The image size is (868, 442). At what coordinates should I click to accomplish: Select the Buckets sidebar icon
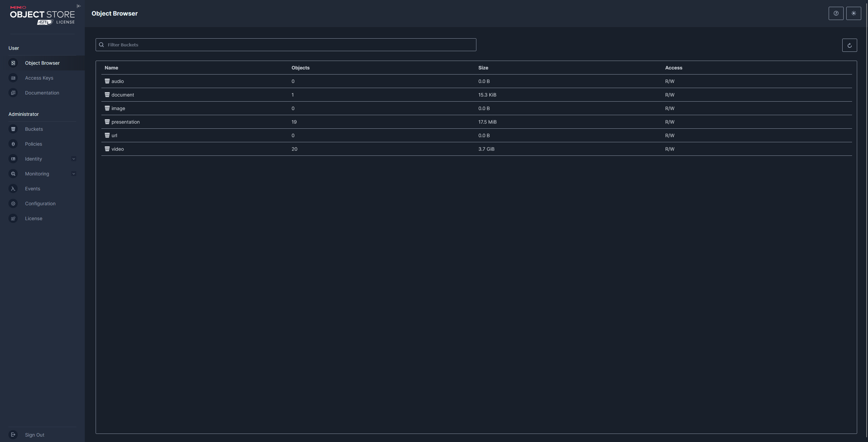[13, 129]
